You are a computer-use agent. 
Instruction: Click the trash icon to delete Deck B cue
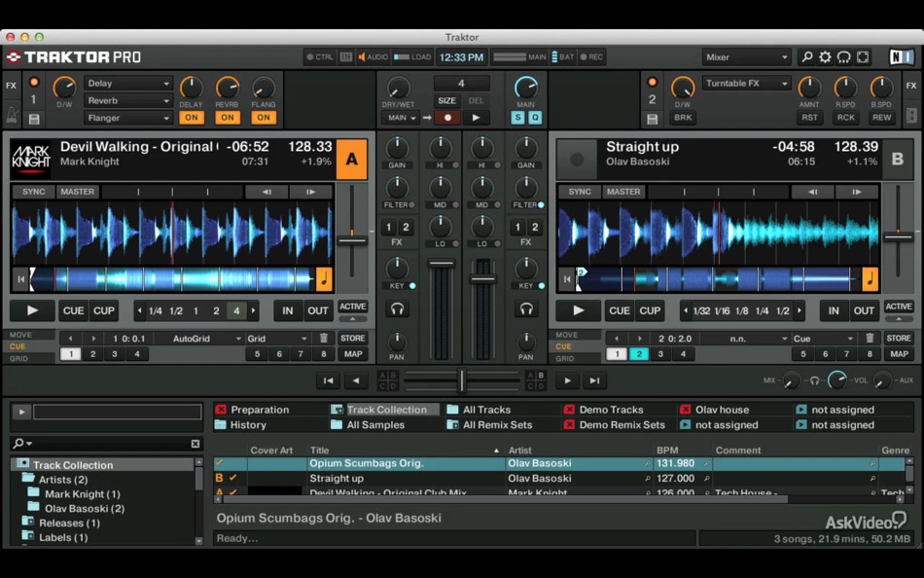tap(870, 339)
